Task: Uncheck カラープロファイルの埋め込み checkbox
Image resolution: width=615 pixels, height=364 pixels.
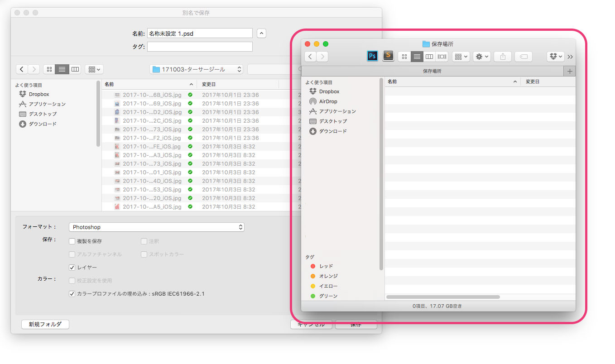Action: click(72, 294)
